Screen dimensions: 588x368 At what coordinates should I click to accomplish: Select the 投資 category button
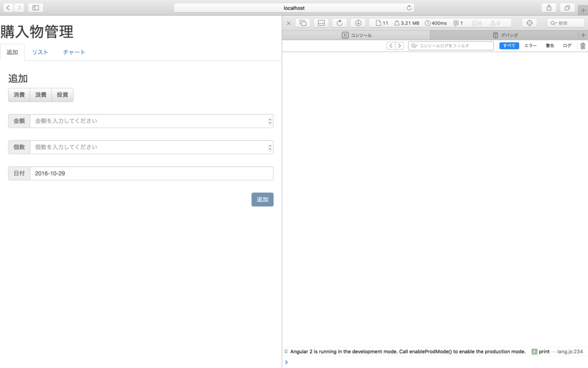[62, 95]
